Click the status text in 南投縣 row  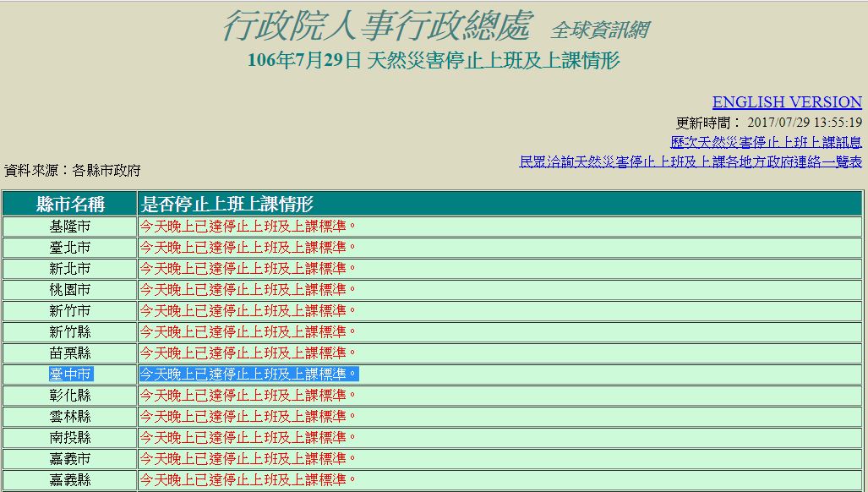click(248, 437)
